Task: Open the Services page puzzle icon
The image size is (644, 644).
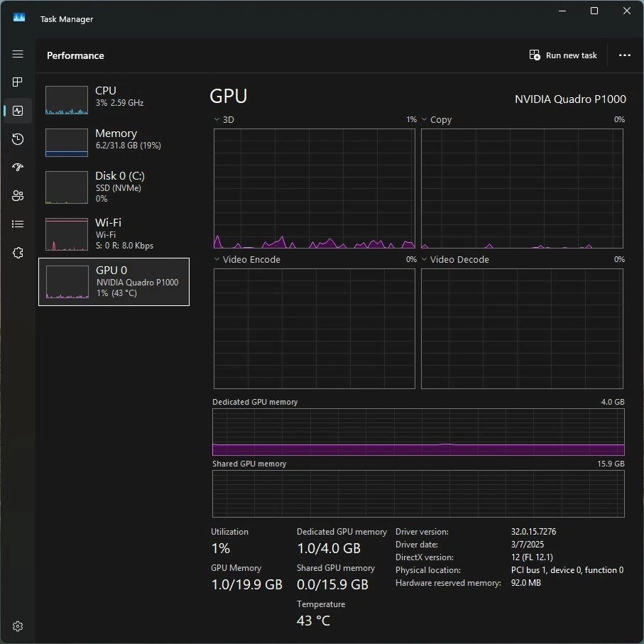Action: 18,253
